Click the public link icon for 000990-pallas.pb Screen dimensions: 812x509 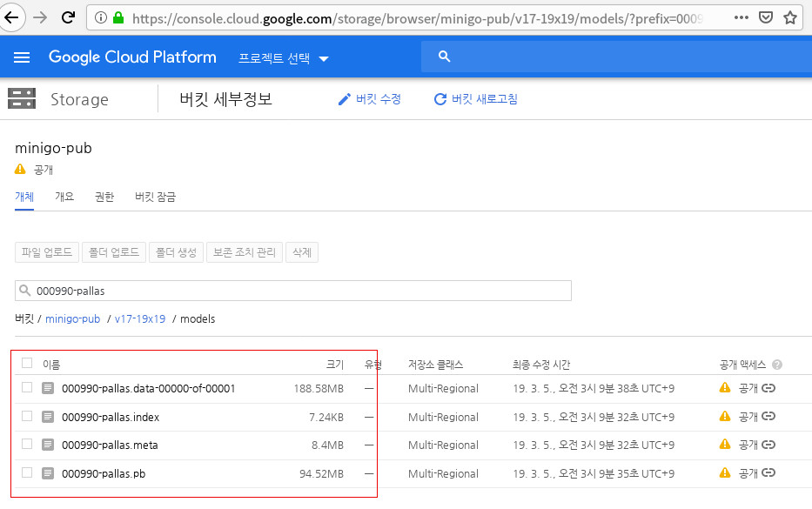click(x=768, y=472)
